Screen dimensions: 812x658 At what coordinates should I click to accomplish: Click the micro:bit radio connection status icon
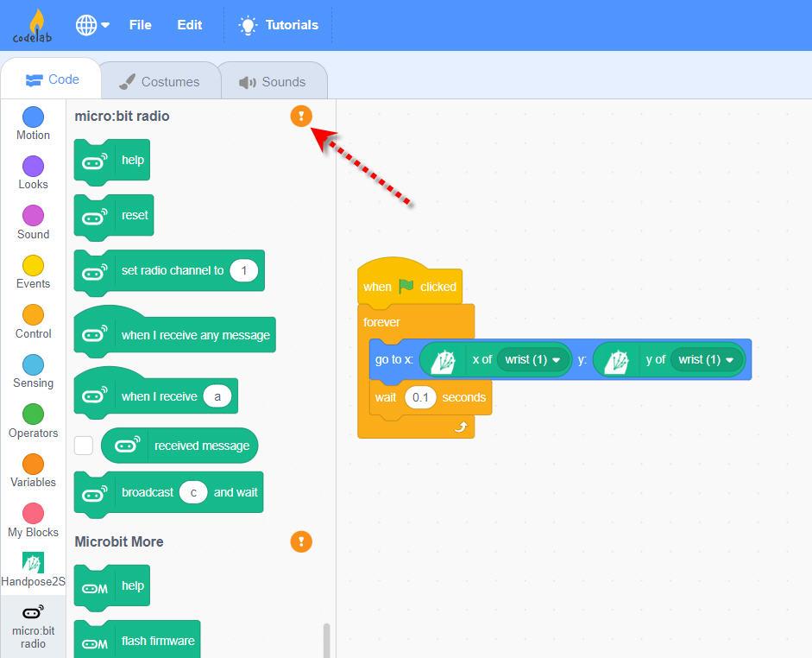301,116
